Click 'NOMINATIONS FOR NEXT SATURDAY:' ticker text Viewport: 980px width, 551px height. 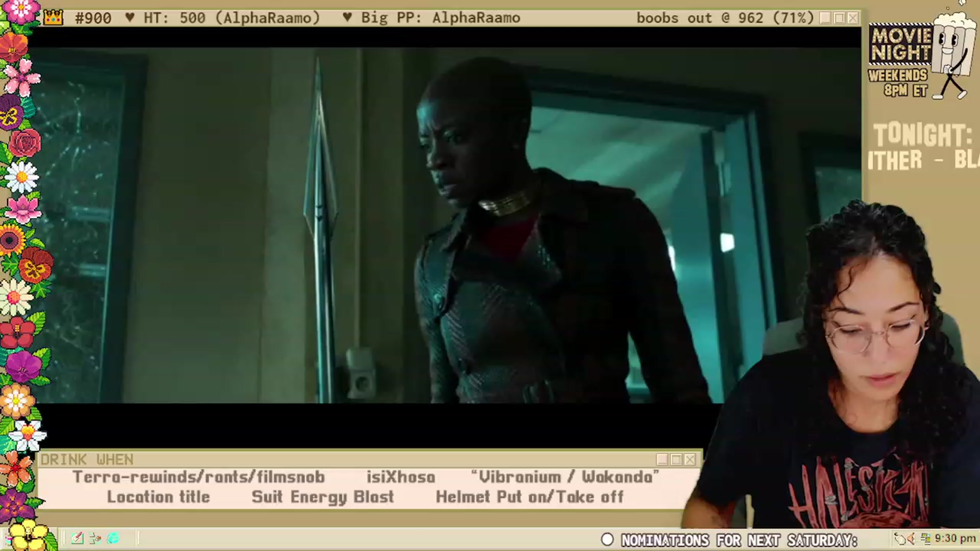point(739,540)
